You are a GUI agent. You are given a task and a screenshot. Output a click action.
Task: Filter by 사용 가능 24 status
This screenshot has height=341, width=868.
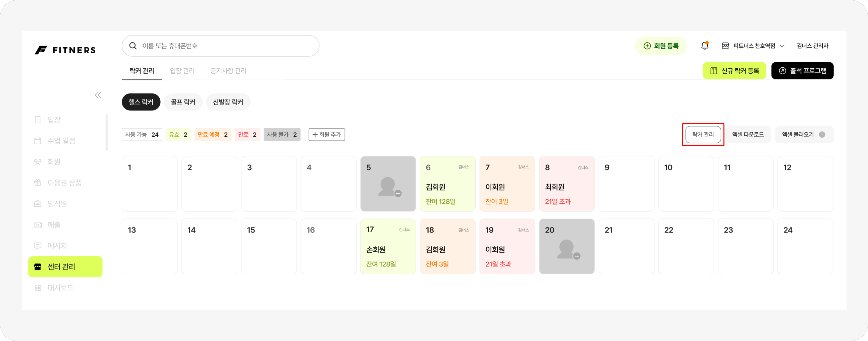(142, 135)
